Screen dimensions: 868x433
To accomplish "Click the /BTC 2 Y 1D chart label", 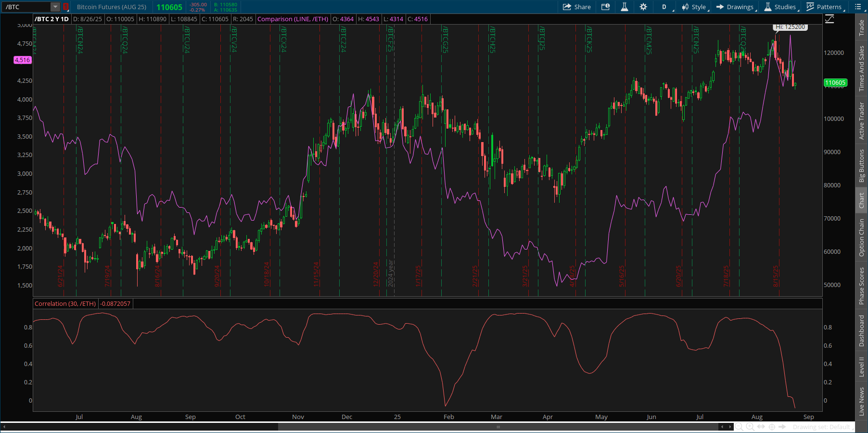I will [x=52, y=19].
